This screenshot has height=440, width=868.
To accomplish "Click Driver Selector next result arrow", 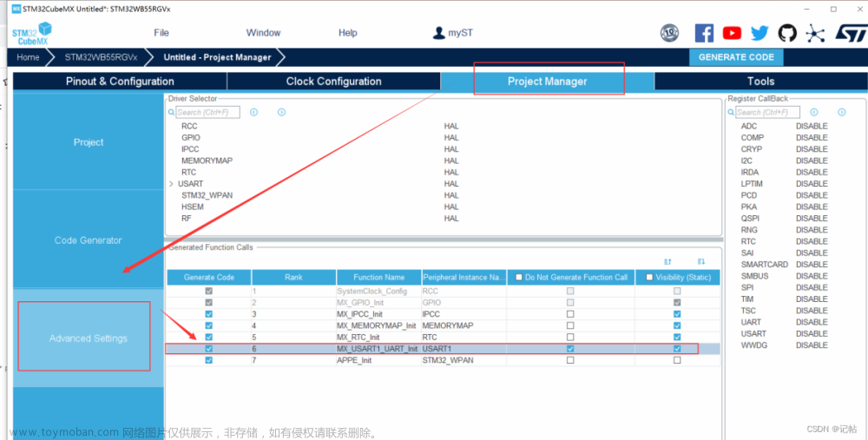I will click(281, 112).
